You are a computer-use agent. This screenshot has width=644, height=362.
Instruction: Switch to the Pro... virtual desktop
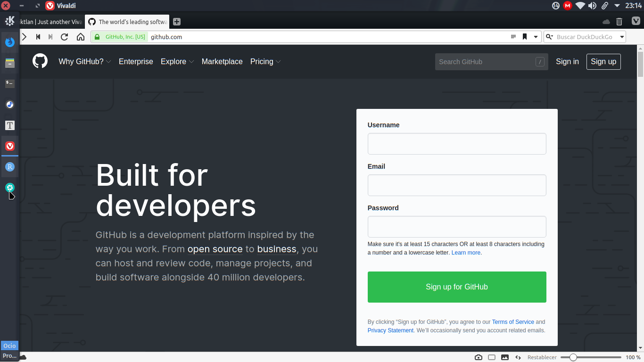(10, 356)
